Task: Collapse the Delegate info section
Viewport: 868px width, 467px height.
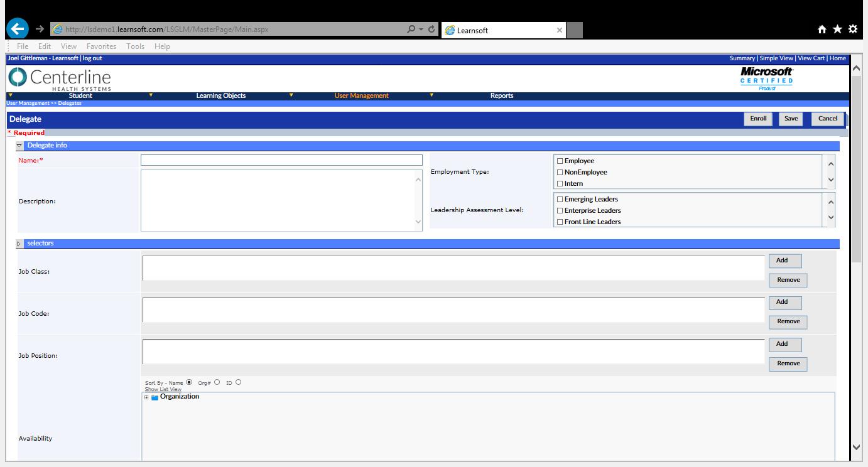Action: click(x=19, y=146)
